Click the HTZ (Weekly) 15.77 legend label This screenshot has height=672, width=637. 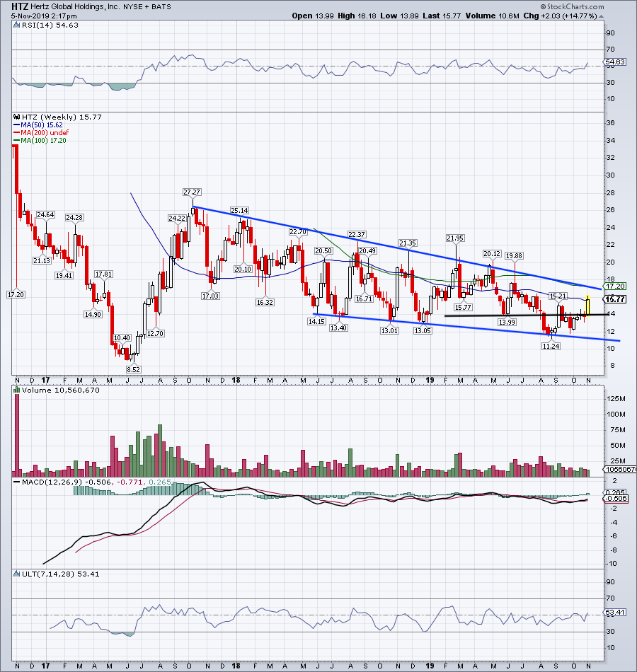click(62, 117)
